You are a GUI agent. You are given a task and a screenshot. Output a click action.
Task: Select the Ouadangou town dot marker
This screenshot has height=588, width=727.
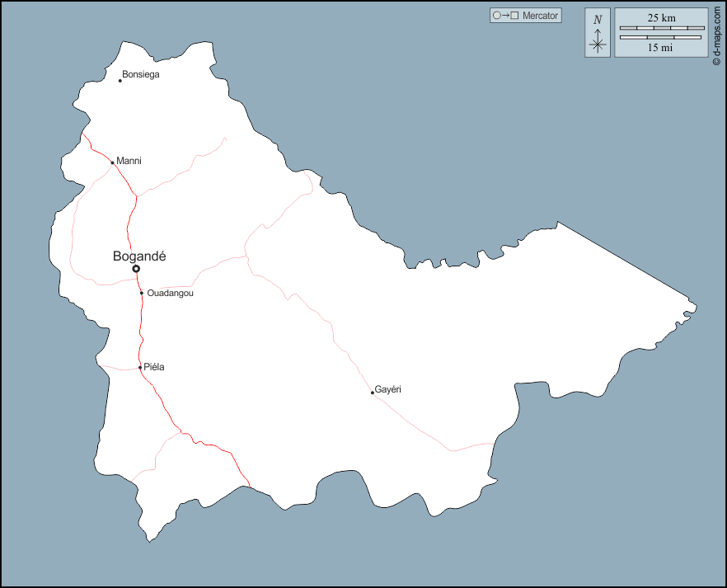click(x=142, y=293)
